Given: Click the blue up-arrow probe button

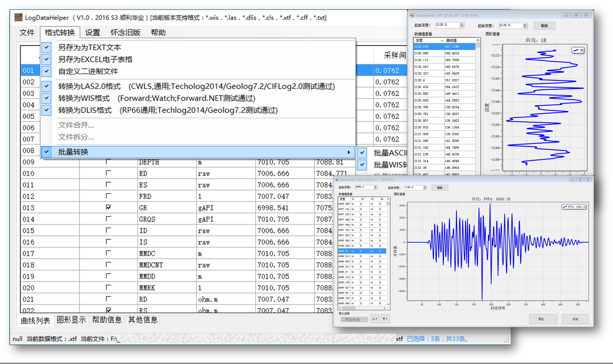Looking at the screenshot, I should (x=375, y=319).
